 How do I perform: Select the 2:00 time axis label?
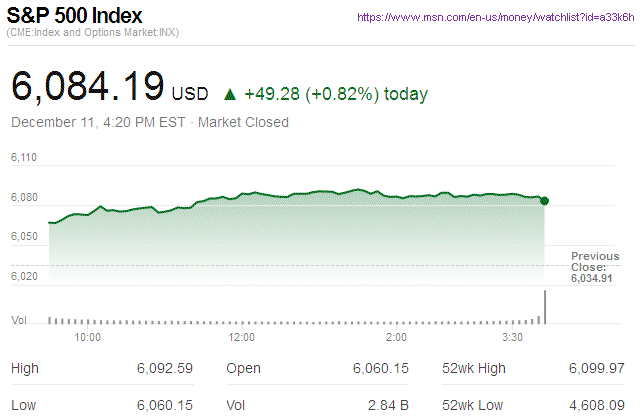[395, 338]
